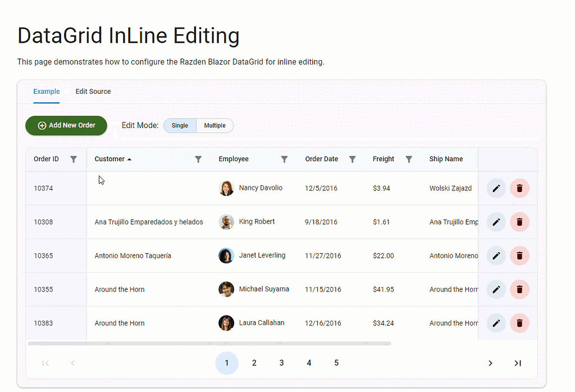Viewport: 575px width, 392px height.
Task: Enable Multiple edit mode
Action: (215, 125)
